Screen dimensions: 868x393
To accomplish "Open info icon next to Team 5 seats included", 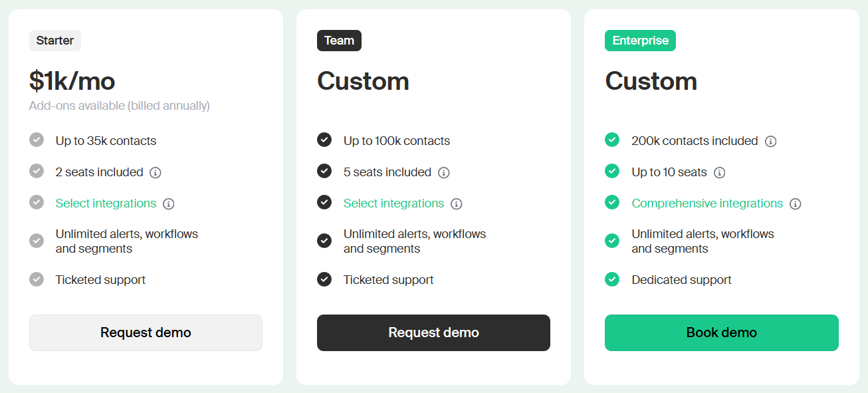I will tap(444, 173).
